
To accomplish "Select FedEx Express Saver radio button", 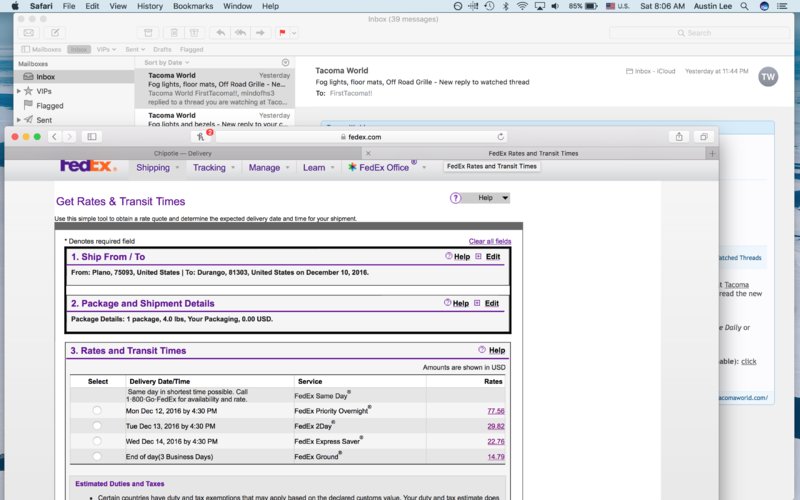I will 97,441.
